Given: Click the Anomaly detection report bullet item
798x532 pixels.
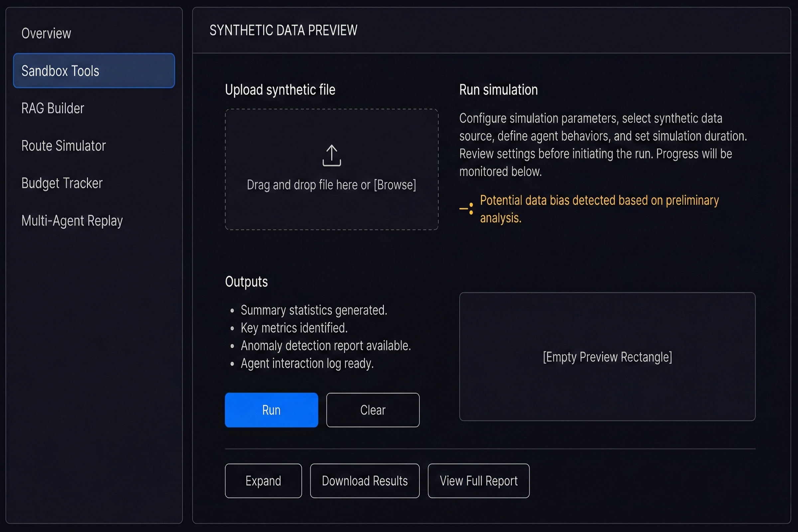Looking at the screenshot, I should 326,345.
